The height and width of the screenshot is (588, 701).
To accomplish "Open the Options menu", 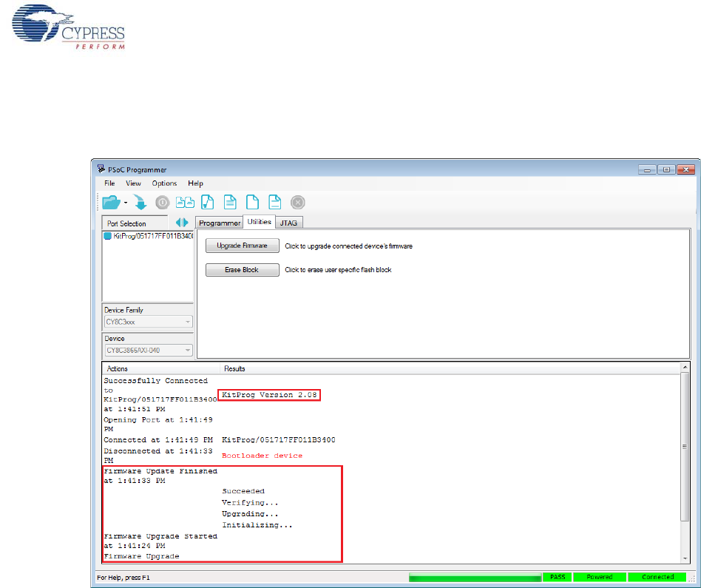I will tap(164, 183).
